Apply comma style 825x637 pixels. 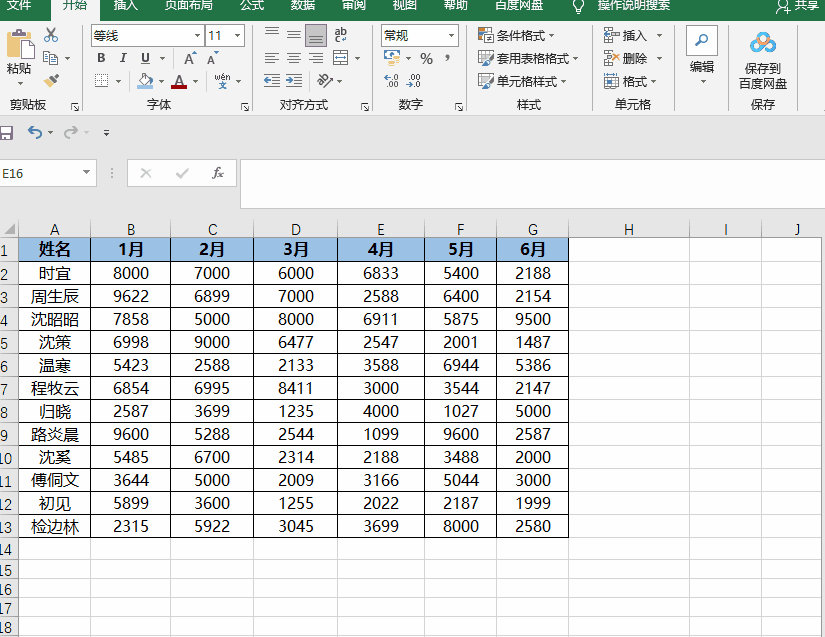click(447, 58)
